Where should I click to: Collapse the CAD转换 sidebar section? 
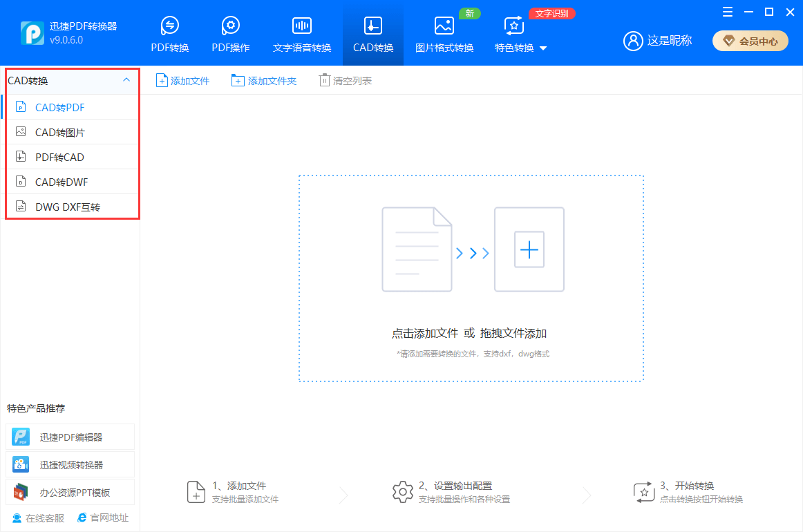(x=126, y=80)
